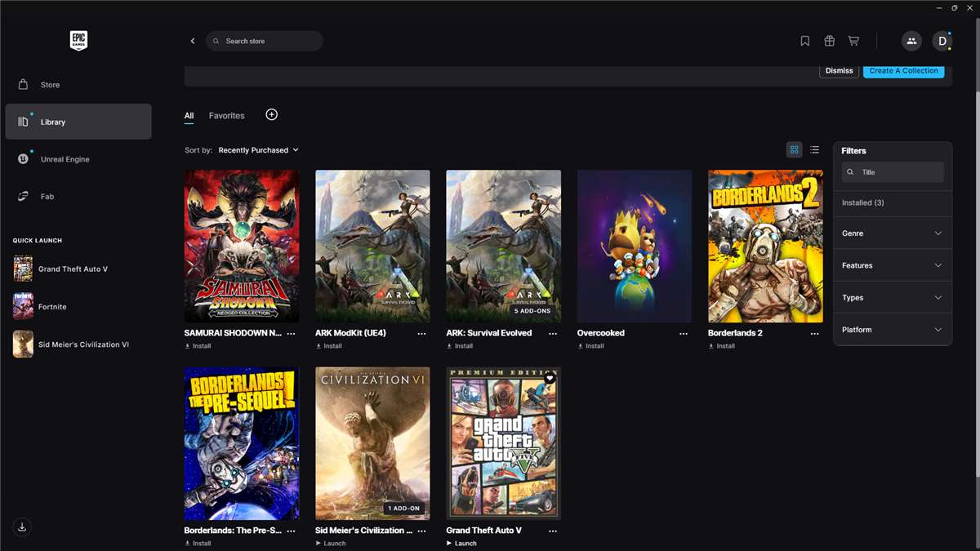Install ARK ModKit (UE4)
Viewport: 980px width, 551px height.
[328, 346]
